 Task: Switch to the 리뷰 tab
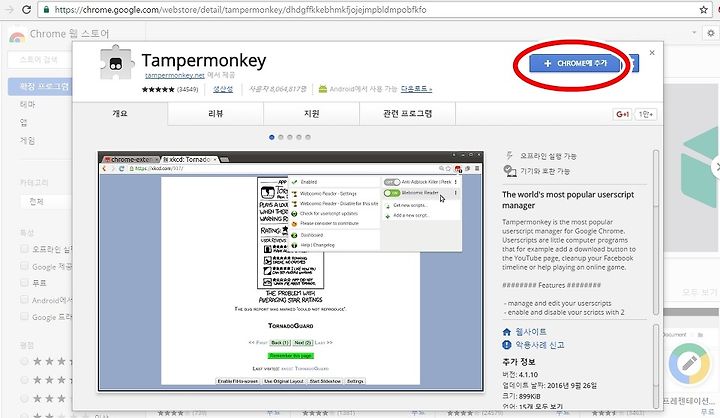point(216,113)
